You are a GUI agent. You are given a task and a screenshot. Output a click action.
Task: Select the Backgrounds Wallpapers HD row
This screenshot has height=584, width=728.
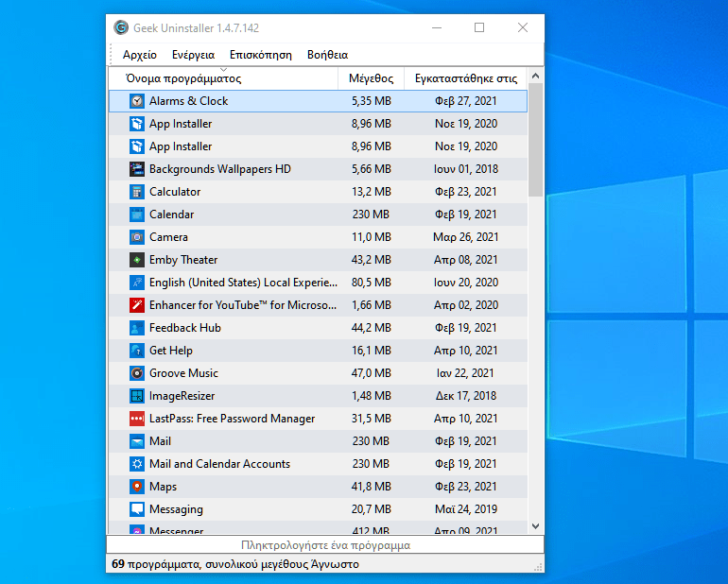tap(318, 169)
